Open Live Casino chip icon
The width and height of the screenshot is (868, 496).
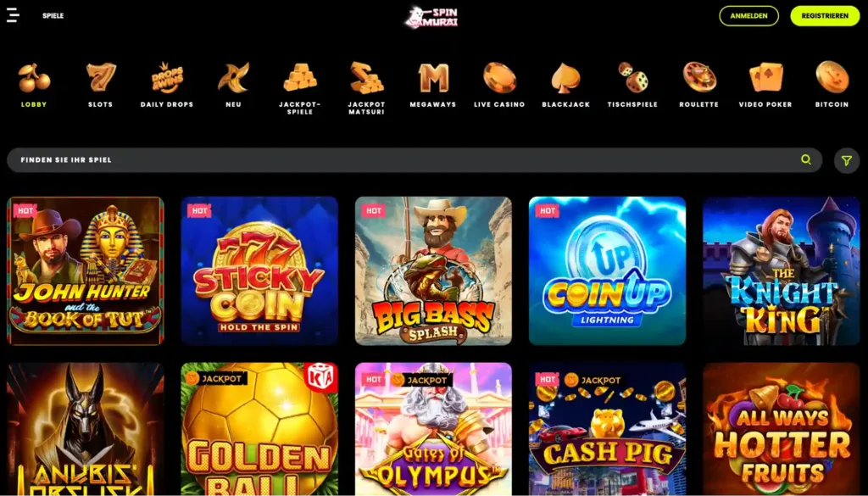click(x=499, y=77)
